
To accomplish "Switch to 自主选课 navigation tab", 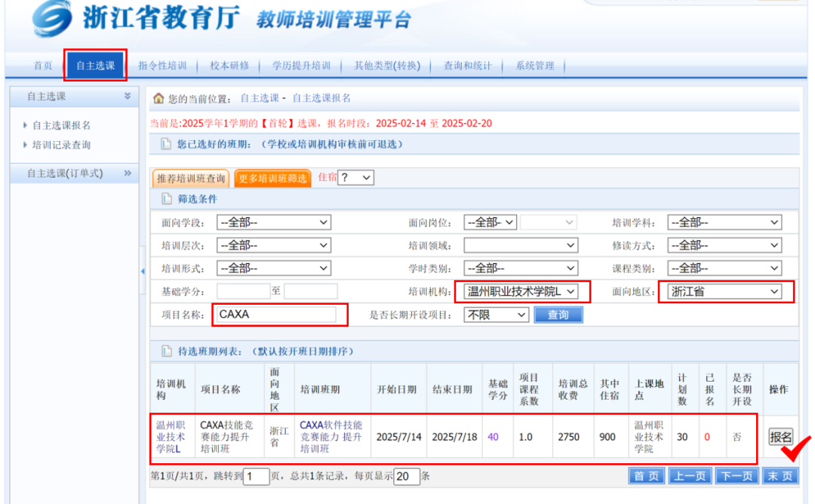I will click(x=95, y=66).
